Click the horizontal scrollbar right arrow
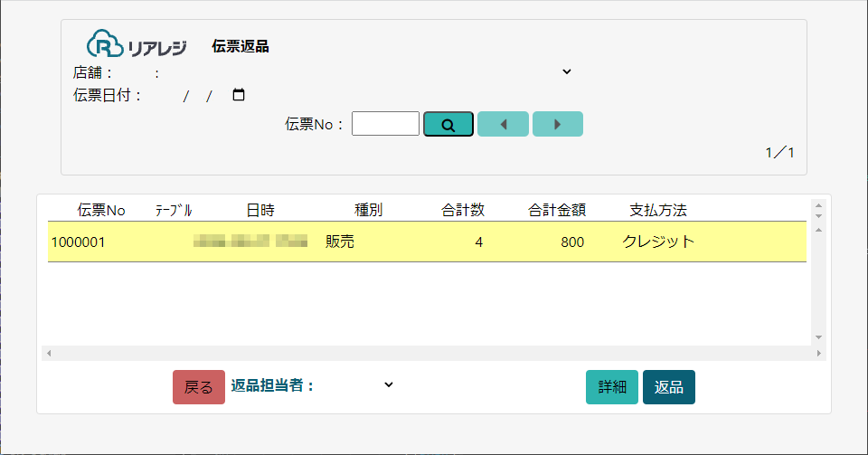This screenshot has height=455, width=868. coord(819,353)
